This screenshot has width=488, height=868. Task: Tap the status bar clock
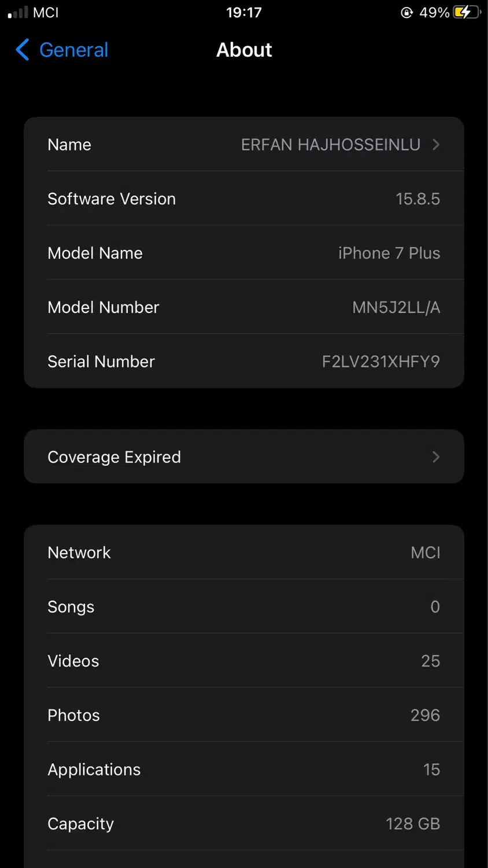[x=243, y=12]
